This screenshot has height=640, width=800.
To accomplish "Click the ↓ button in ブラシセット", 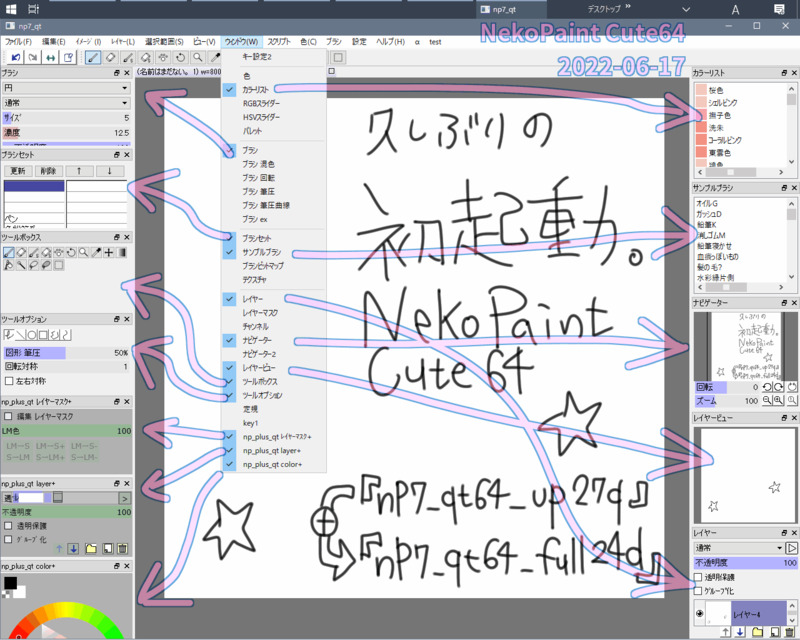I will click(109, 171).
